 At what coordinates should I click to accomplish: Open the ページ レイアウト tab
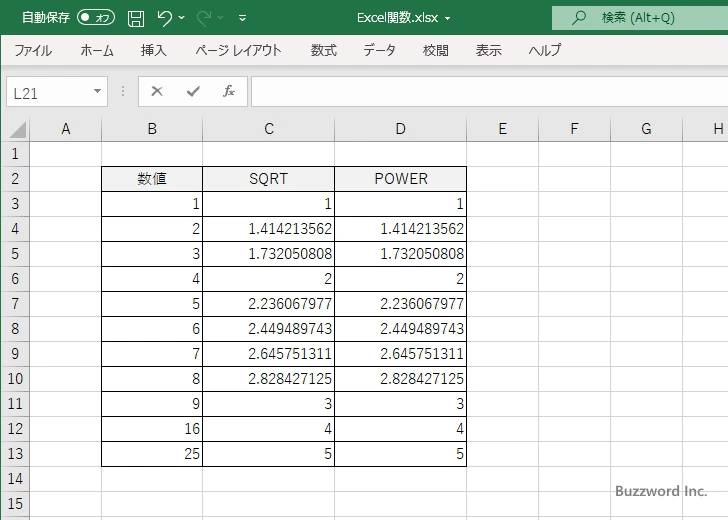(238, 50)
